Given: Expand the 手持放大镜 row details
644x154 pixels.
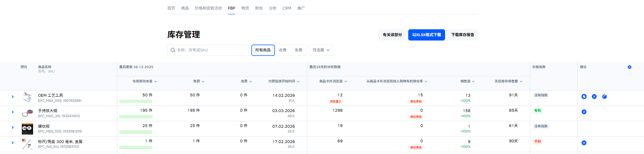Looking at the screenshot, I should pos(13,112).
